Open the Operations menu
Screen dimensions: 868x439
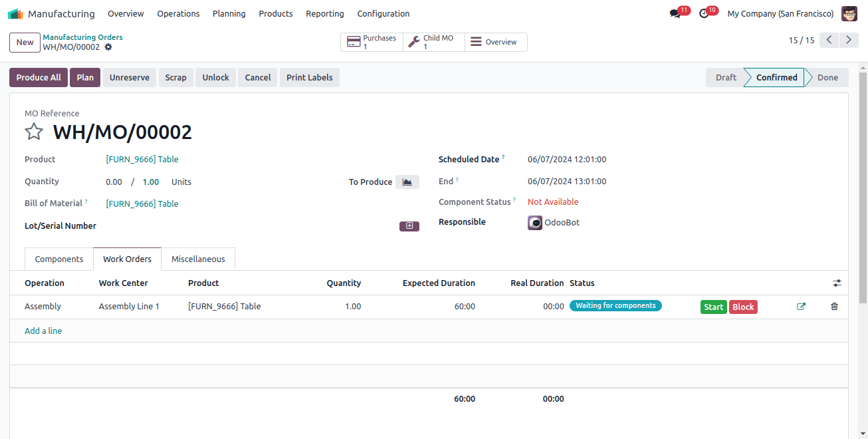(178, 13)
